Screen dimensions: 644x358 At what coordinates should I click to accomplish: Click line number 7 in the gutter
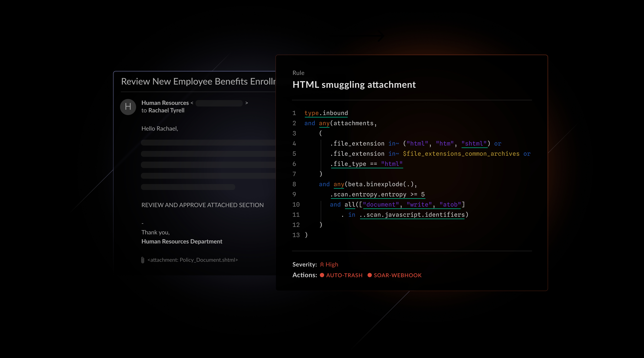coord(294,174)
